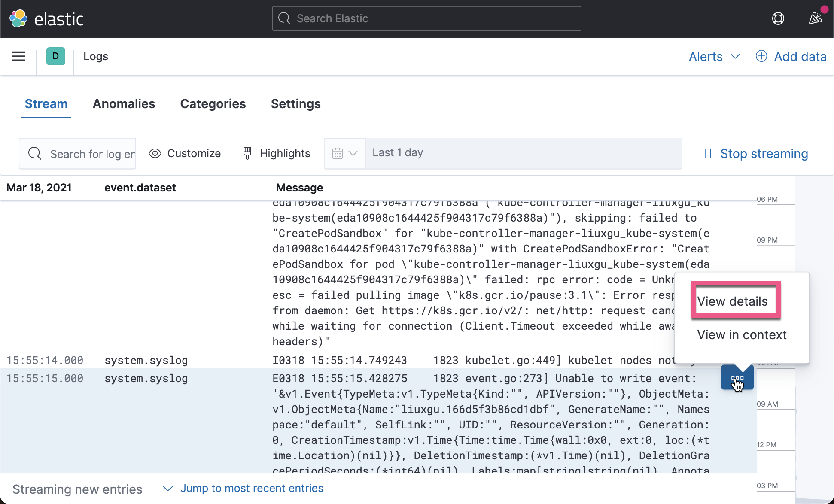Screen dimensions: 834x504
Task: Click the highlighted View details option
Action: [x=732, y=301]
